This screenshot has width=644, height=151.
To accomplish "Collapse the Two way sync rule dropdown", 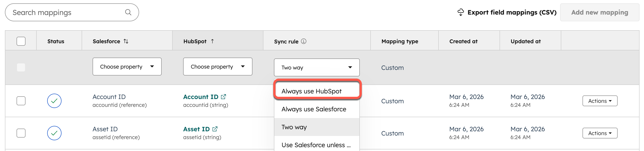I will [x=317, y=67].
